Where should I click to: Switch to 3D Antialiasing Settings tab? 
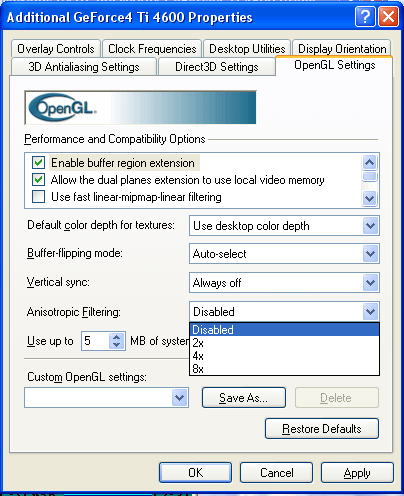click(x=84, y=67)
